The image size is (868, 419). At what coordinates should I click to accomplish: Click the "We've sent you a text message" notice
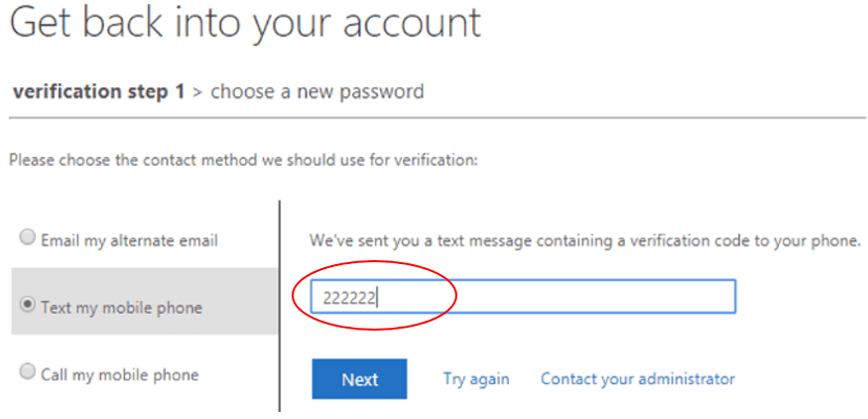click(x=585, y=240)
